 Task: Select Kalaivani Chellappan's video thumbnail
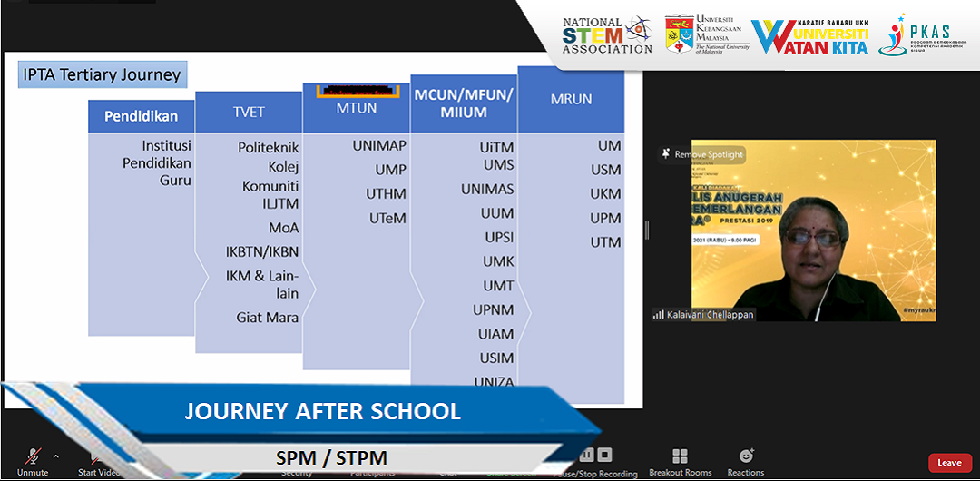[813, 231]
